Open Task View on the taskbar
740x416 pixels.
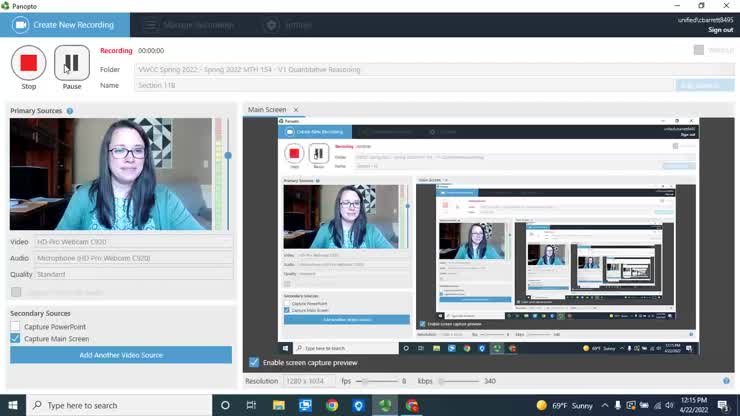tap(251, 405)
